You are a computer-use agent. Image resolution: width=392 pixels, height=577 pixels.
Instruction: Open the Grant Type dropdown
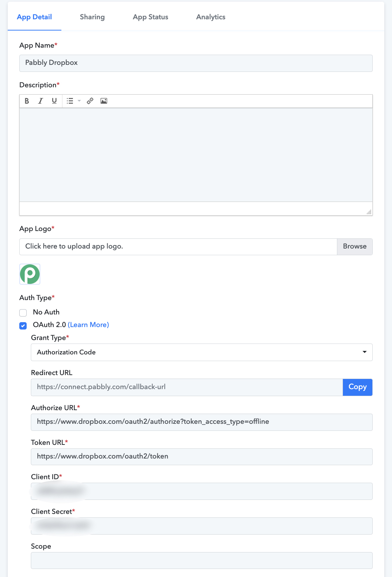(x=202, y=352)
